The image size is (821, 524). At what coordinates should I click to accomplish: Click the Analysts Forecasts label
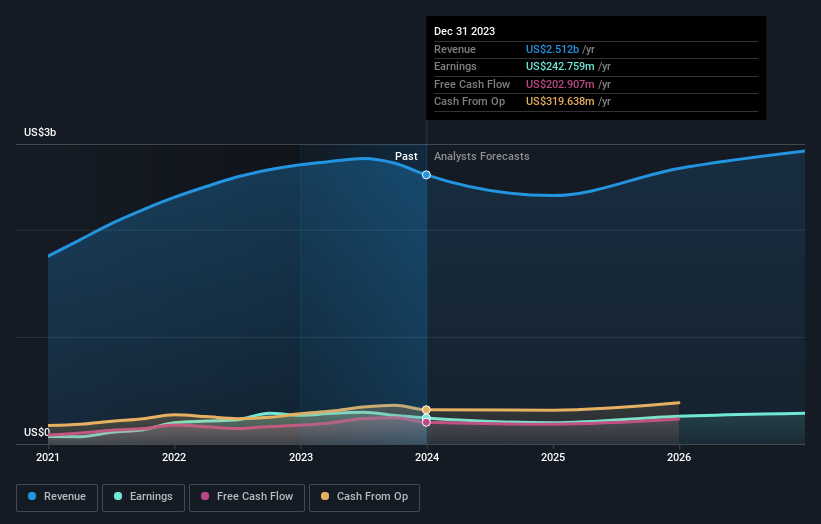tap(481, 156)
